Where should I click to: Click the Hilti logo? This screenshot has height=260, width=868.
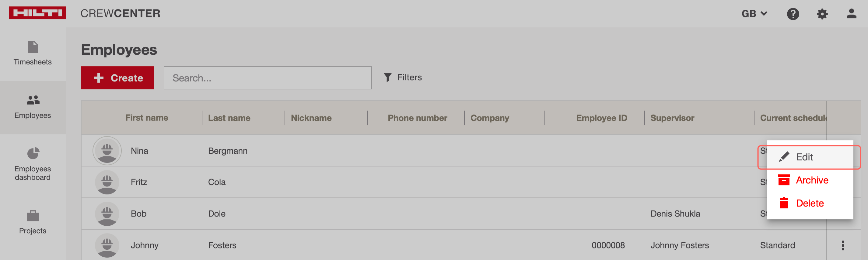coord(37,13)
